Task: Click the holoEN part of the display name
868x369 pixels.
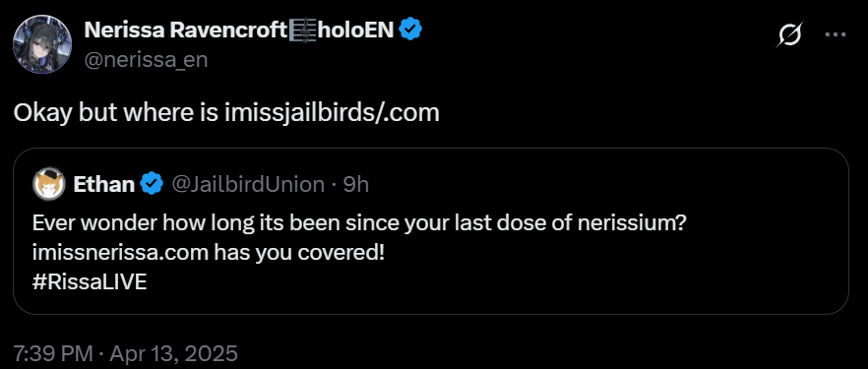Action: tap(353, 31)
